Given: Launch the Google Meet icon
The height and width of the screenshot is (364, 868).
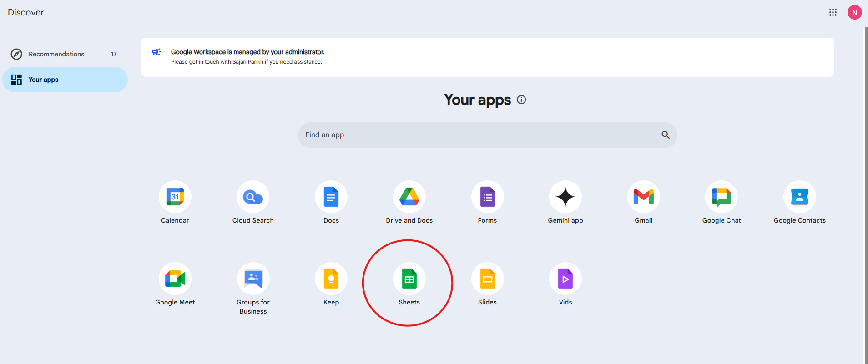Looking at the screenshot, I should pos(175,279).
